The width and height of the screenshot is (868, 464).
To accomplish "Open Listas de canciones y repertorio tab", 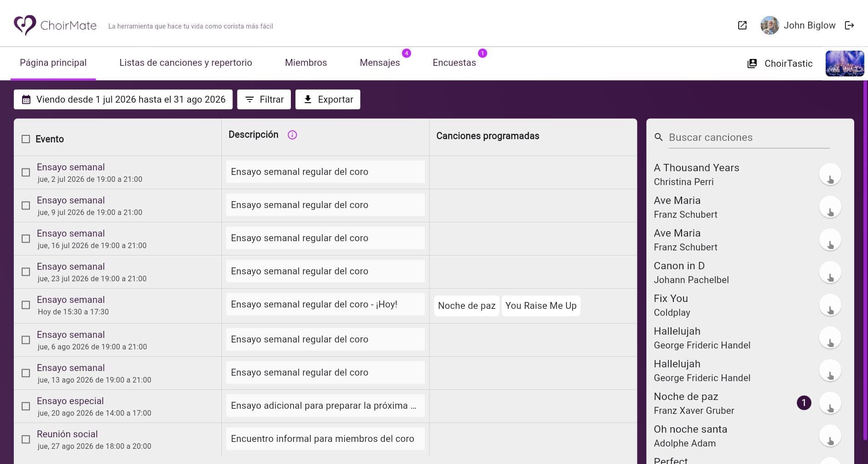I will point(185,63).
